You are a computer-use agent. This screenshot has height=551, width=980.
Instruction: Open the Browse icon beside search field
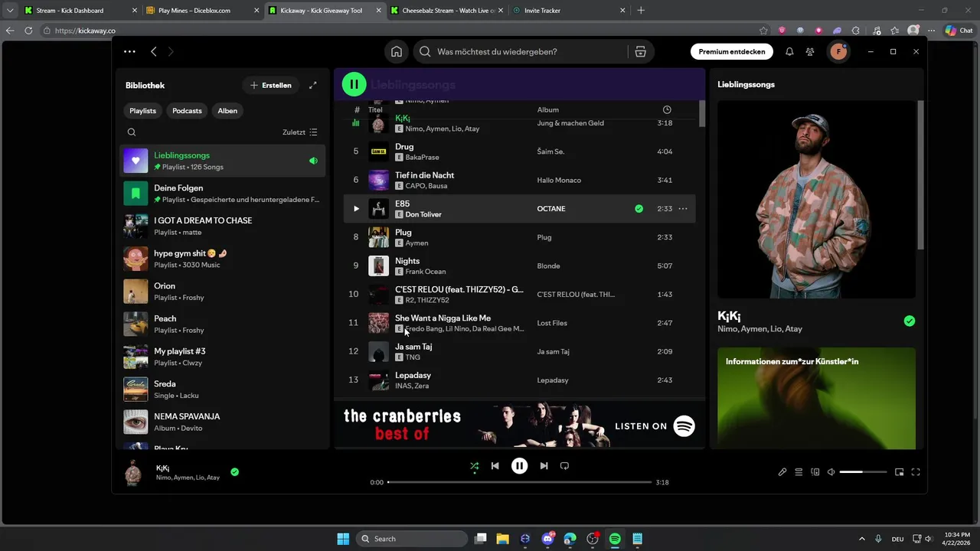641,51
